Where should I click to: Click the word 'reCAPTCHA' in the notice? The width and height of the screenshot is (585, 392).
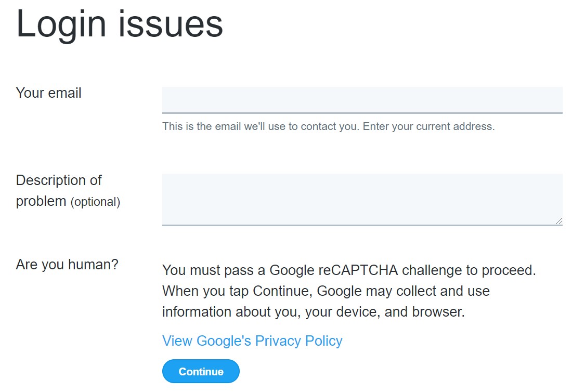pos(358,270)
